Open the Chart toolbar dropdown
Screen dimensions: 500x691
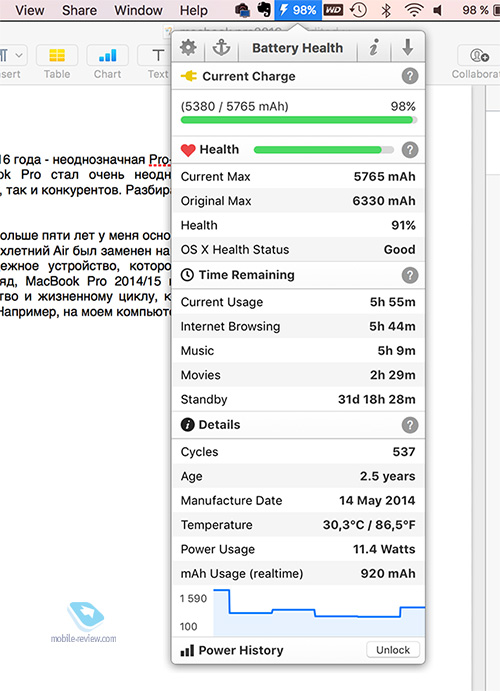click(107, 62)
